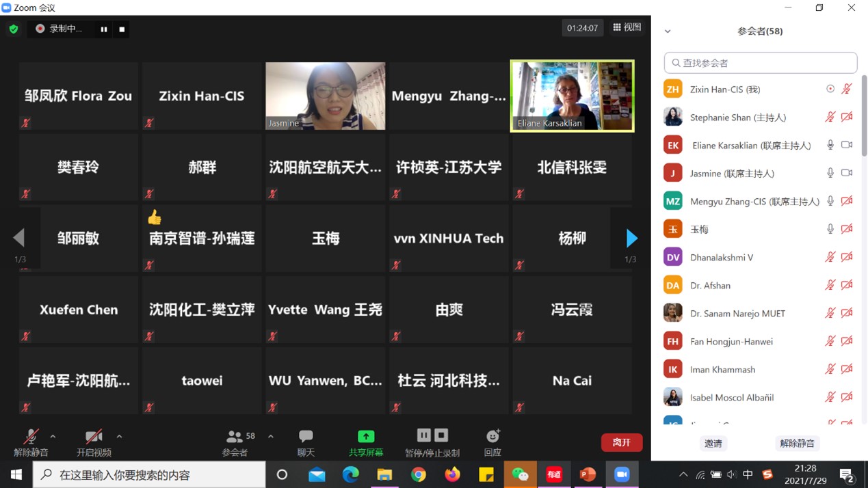Expand video options arrow beside 开启视频
This screenshot has height=488, width=868.
(119, 436)
